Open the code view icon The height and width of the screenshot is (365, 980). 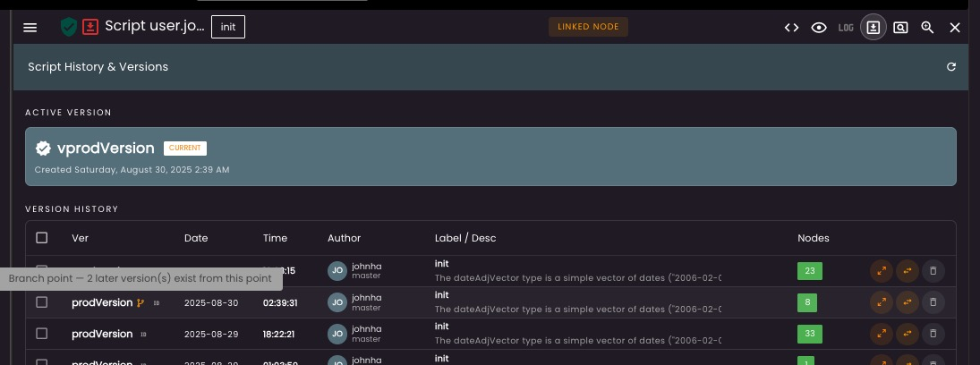coord(791,28)
